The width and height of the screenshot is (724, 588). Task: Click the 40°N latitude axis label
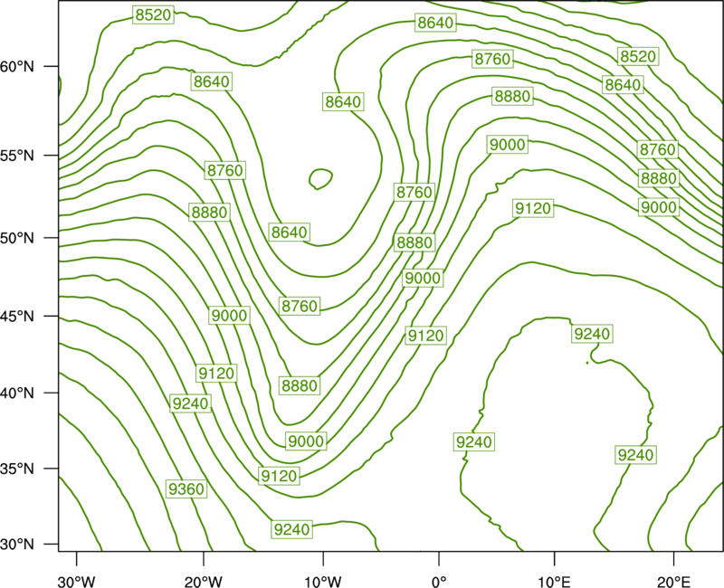pyautogui.click(x=17, y=394)
